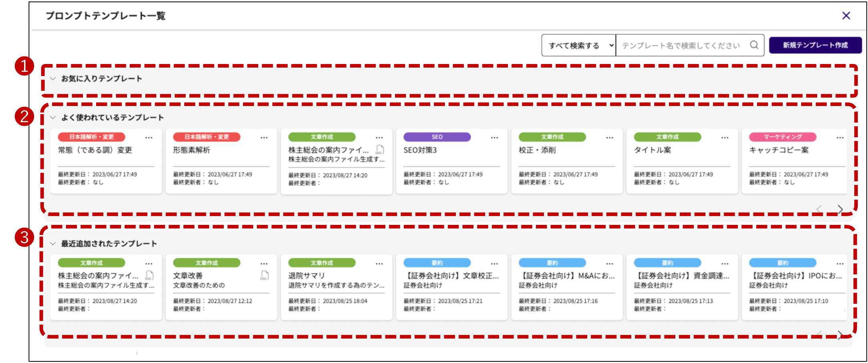Click the SEO category tag

click(x=437, y=137)
